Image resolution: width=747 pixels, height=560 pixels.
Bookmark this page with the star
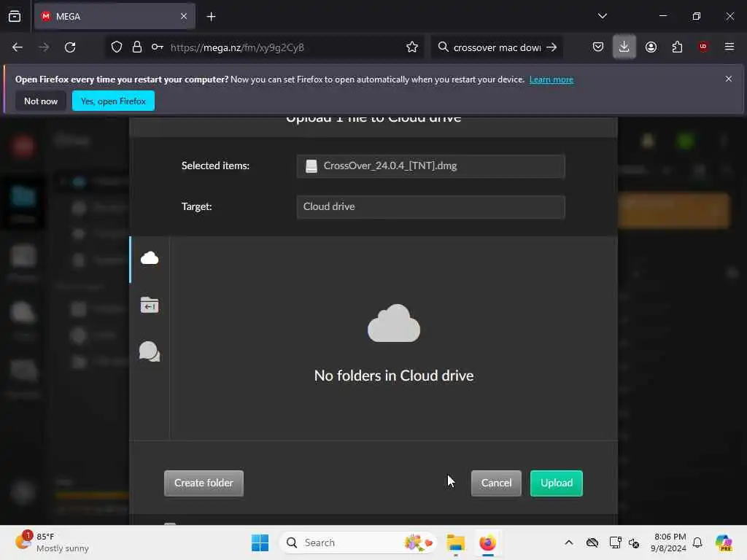point(412,47)
